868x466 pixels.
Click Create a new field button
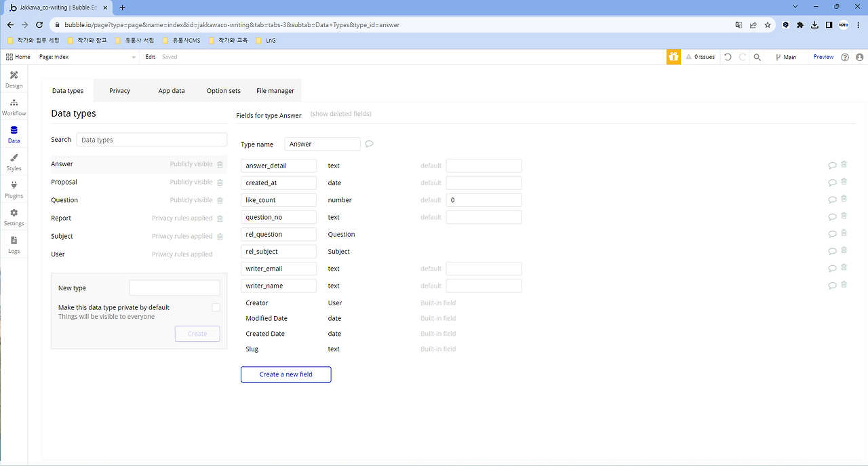(x=286, y=374)
